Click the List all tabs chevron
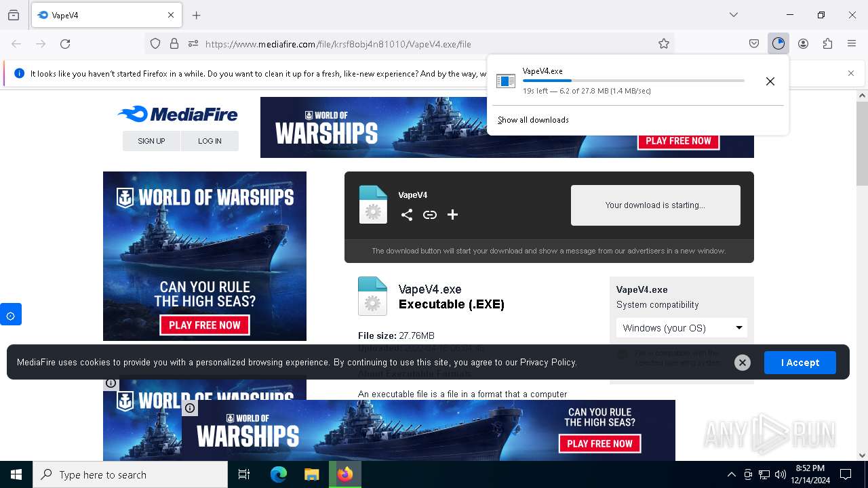 click(733, 15)
